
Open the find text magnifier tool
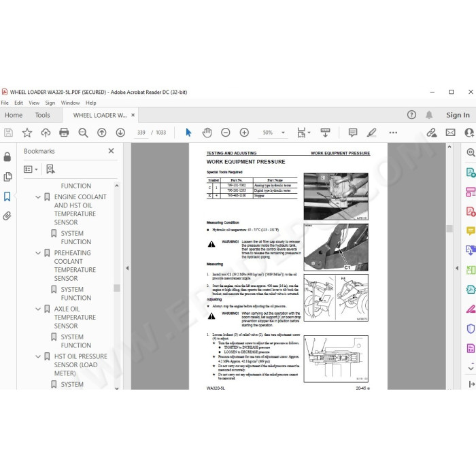click(x=83, y=133)
